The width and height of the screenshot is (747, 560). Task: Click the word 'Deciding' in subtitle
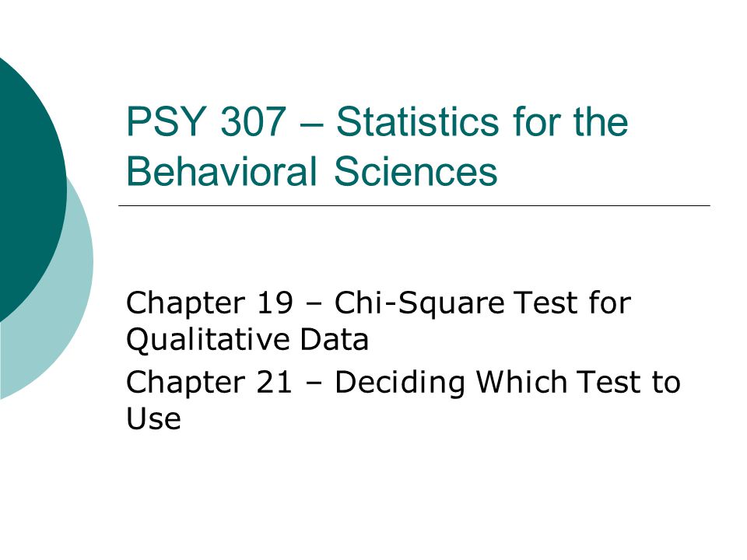tap(400, 383)
